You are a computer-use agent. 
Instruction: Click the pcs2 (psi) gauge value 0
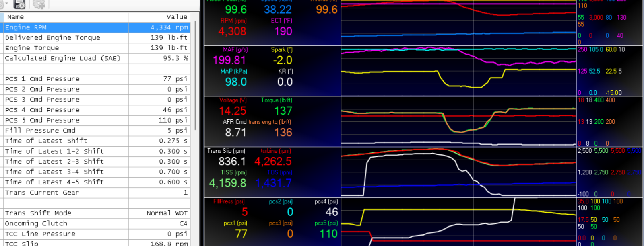click(290, 212)
